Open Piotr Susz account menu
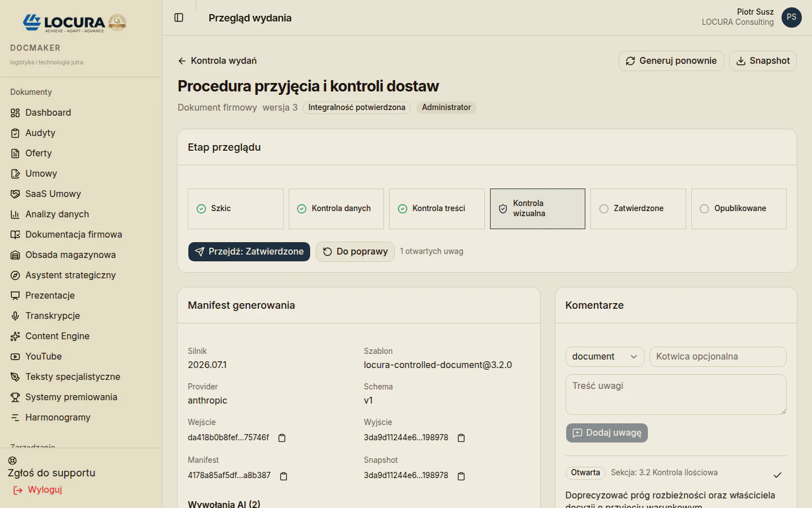Screen dimensions: 812x508 tap(738, 17)
